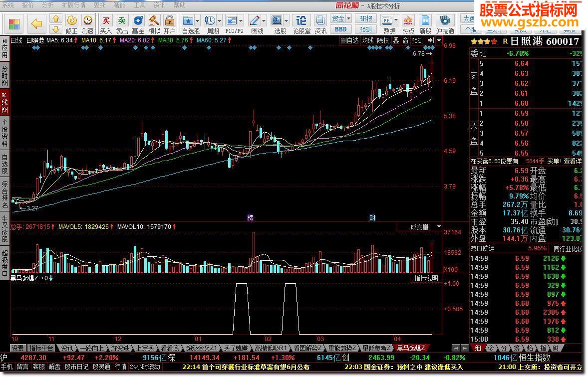Toggle 均线 moving averages display

click(367, 40)
